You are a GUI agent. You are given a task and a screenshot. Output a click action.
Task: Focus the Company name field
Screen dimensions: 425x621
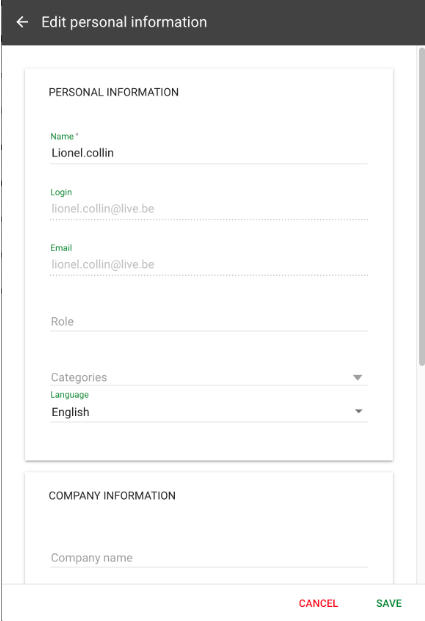click(x=209, y=558)
